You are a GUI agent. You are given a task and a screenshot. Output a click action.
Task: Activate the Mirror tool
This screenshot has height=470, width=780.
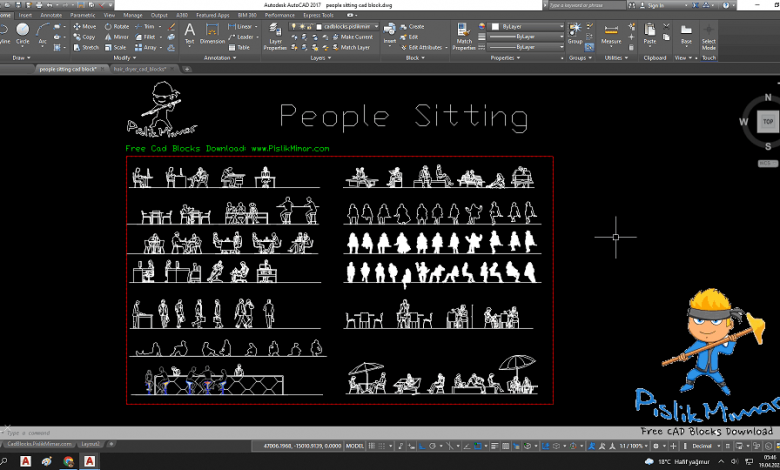point(117,37)
